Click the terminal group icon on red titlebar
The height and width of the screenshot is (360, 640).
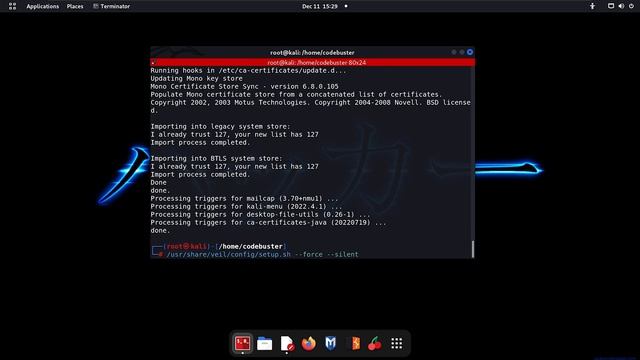click(x=153, y=62)
